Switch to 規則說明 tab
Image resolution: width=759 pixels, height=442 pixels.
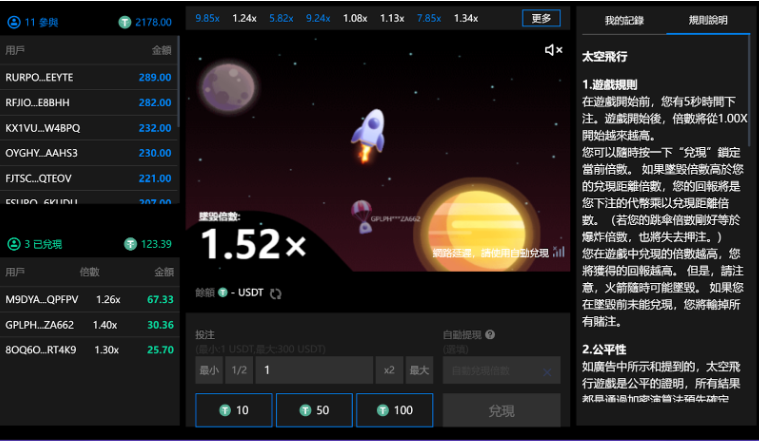(708, 20)
